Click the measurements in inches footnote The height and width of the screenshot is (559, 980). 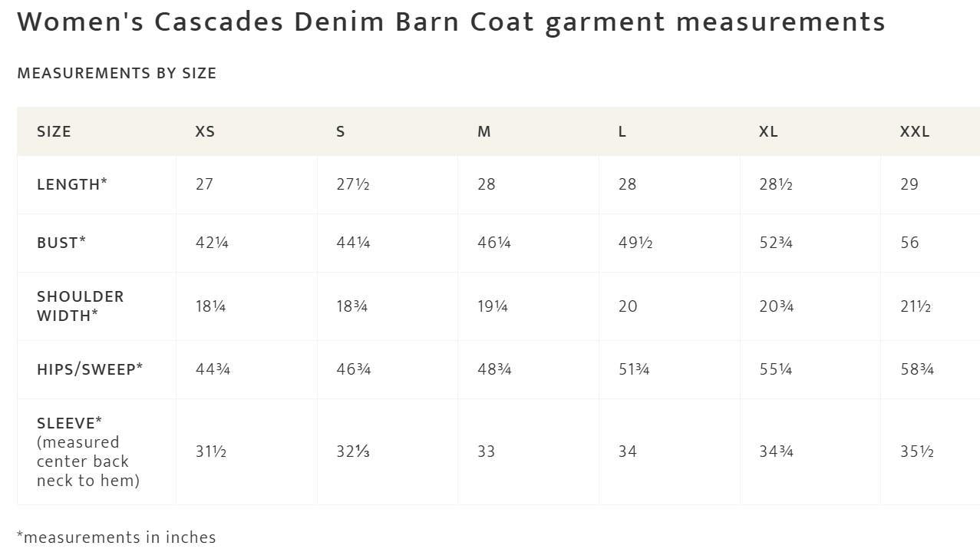[x=117, y=537]
